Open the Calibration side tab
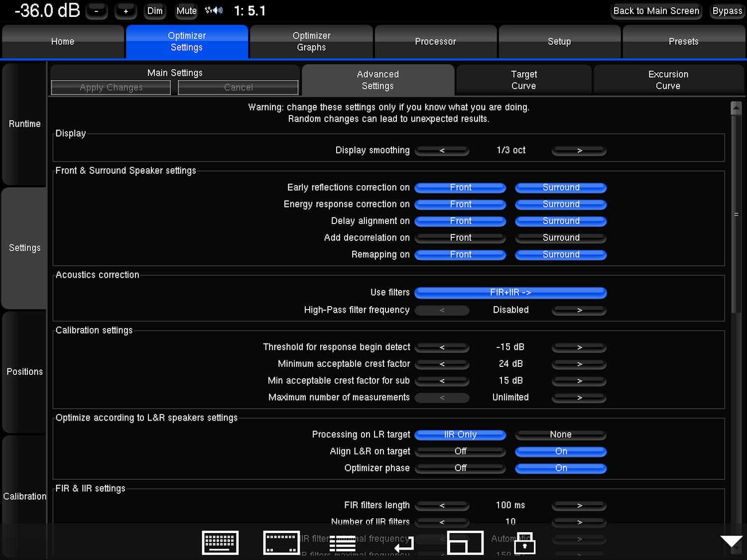 click(x=24, y=496)
